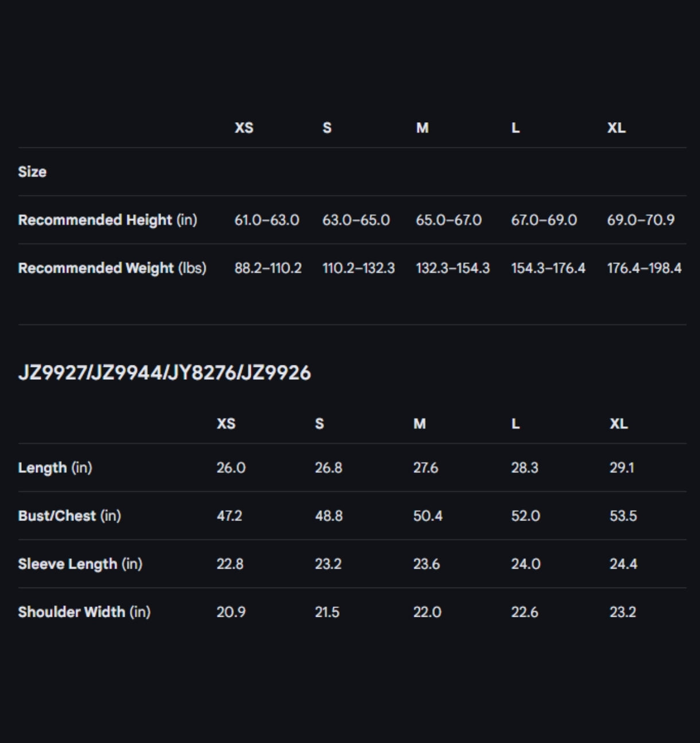Click the Size row label in top table
Screen dimensions: 700x743
tap(32, 172)
